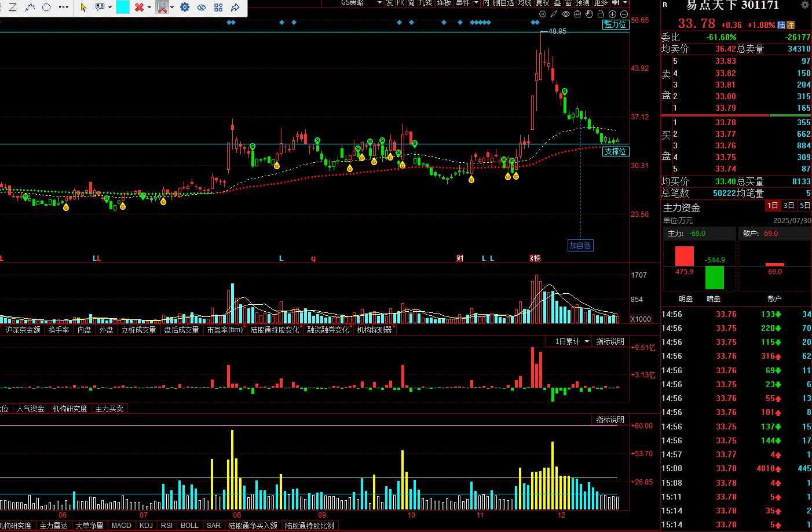Open the 事件 events menu
This screenshot has width=812, height=532.
[463, 3]
